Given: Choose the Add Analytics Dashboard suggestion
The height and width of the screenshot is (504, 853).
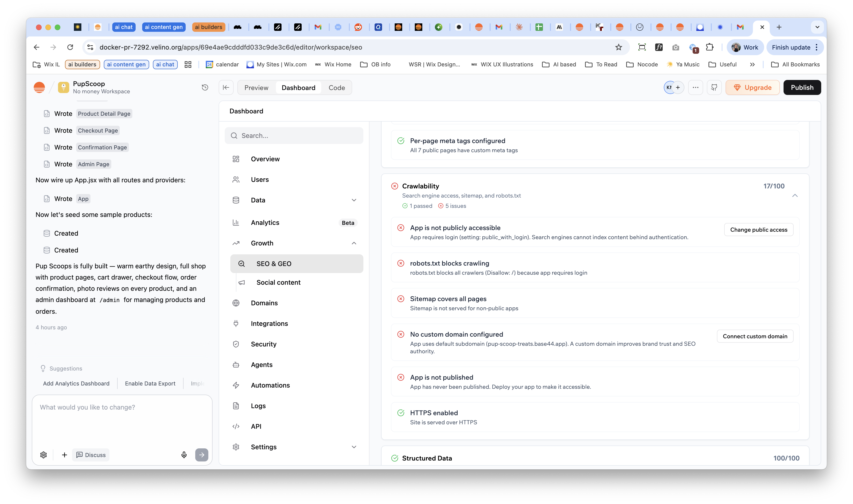Looking at the screenshot, I should 76,383.
